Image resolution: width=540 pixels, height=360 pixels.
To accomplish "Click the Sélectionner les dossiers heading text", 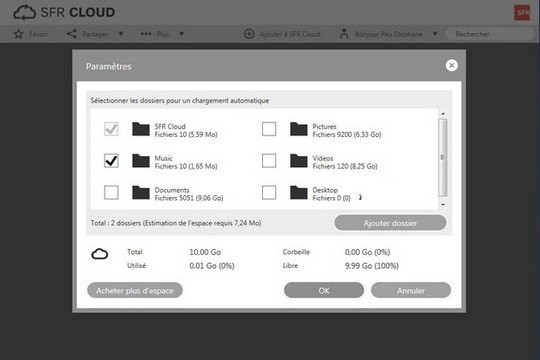I will point(180,101).
